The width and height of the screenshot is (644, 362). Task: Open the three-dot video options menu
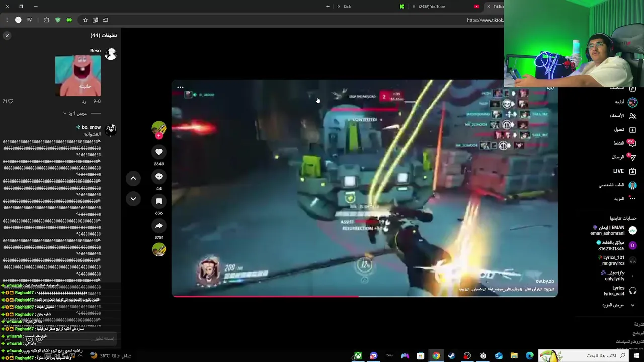[x=180, y=87]
